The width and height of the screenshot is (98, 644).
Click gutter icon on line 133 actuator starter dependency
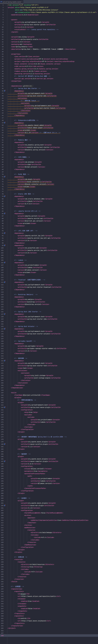point(5,329)
